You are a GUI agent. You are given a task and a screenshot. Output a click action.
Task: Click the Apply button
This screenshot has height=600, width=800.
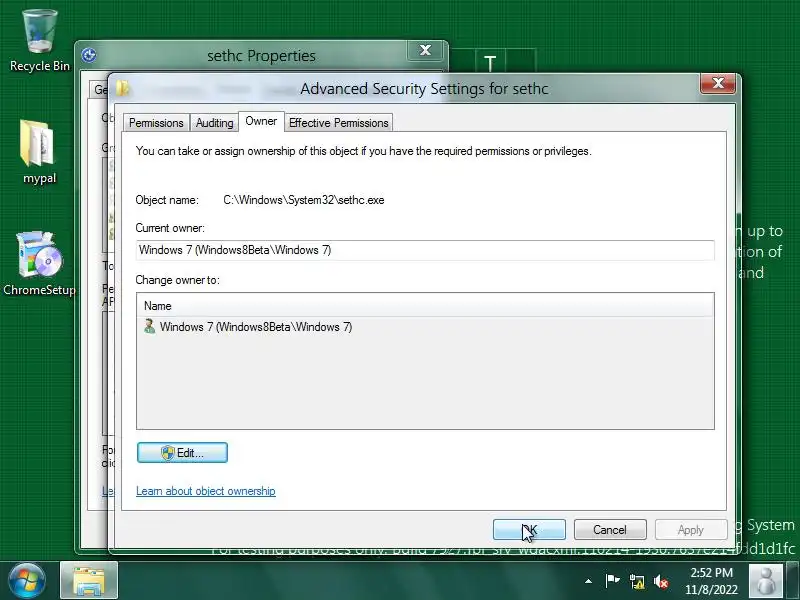pos(691,530)
